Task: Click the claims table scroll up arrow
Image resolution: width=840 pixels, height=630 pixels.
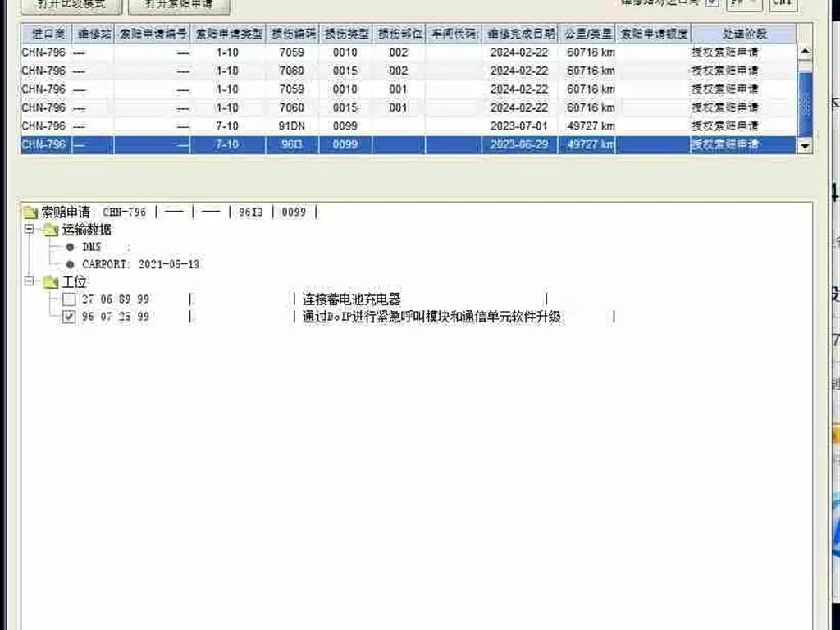Action: click(805, 52)
